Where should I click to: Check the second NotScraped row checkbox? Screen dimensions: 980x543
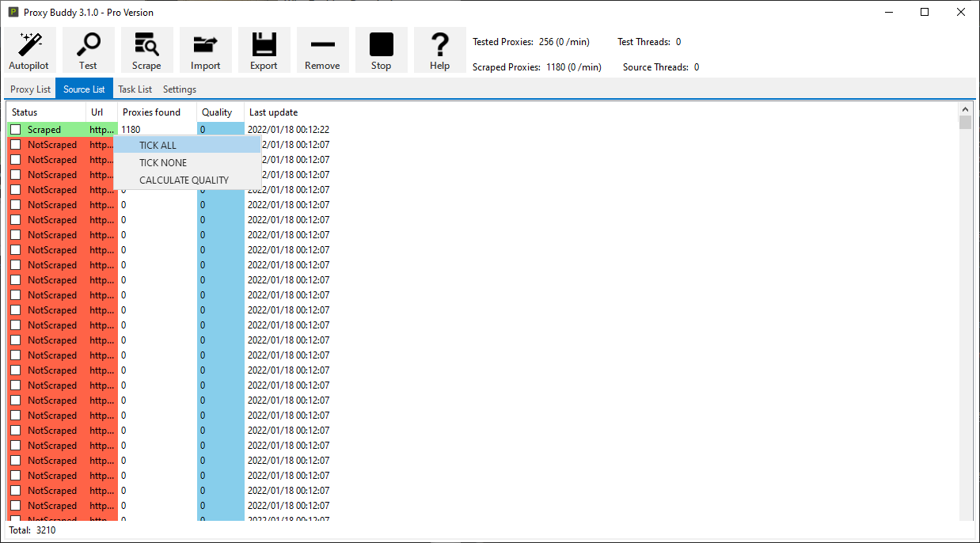[16, 160]
